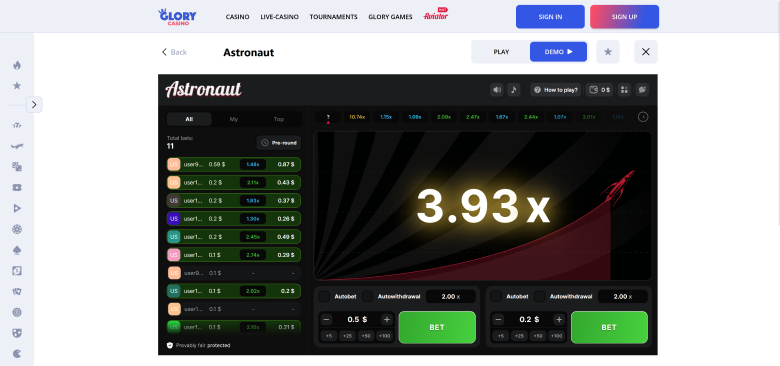
Task: Increase the 0.5 $ bet with plus
Action: [x=387, y=319]
